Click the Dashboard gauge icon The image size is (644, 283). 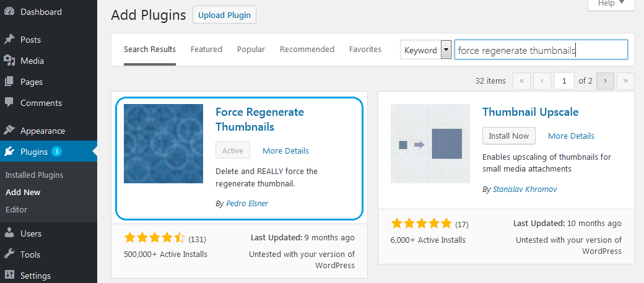pos(9,12)
